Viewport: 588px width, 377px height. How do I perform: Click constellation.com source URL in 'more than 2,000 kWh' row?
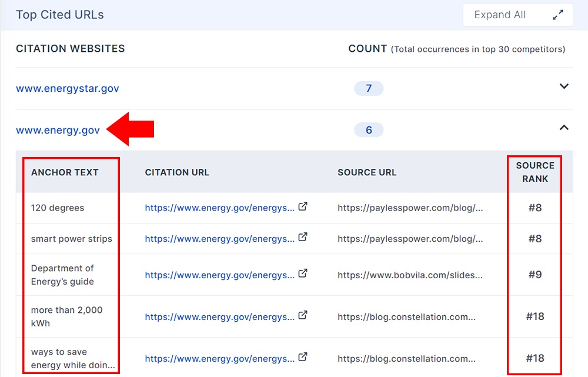pos(406,317)
